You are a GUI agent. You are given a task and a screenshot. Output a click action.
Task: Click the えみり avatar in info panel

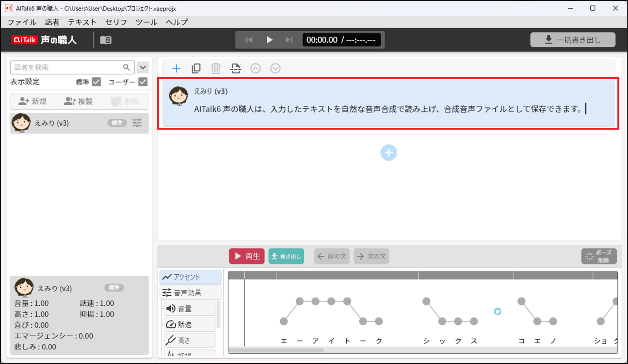24,287
